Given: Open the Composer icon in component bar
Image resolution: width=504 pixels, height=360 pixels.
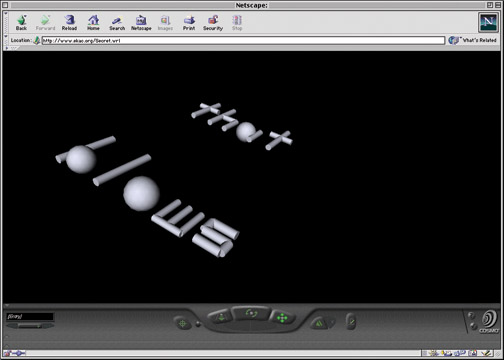Looking at the screenshot, I should tap(485, 353).
